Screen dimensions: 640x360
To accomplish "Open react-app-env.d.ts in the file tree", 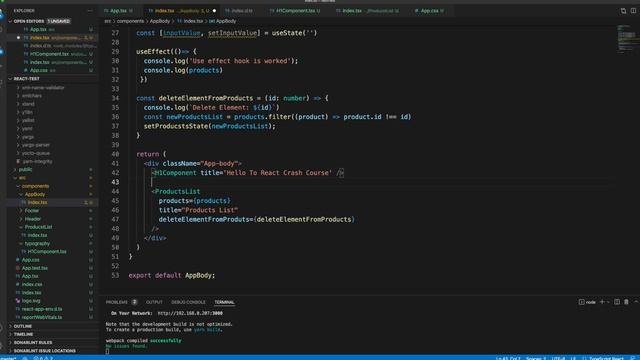I will tap(42, 309).
